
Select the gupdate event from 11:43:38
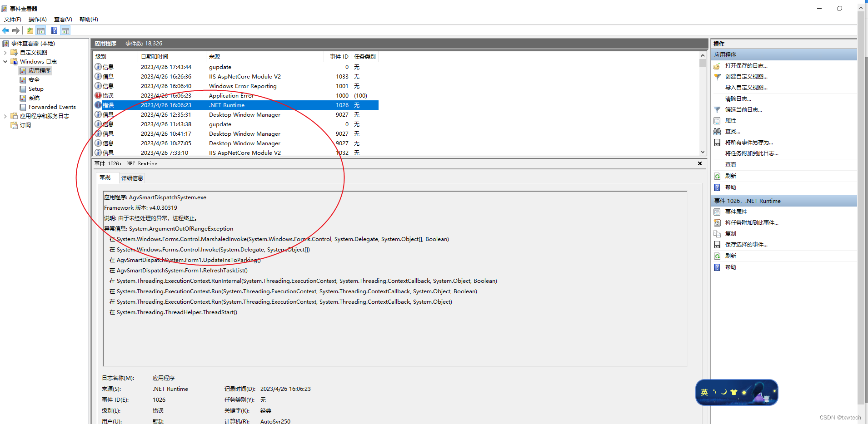[235, 124]
